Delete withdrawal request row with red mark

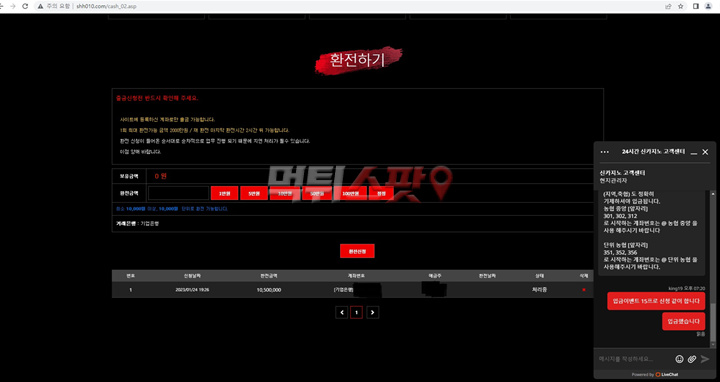(x=584, y=290)
